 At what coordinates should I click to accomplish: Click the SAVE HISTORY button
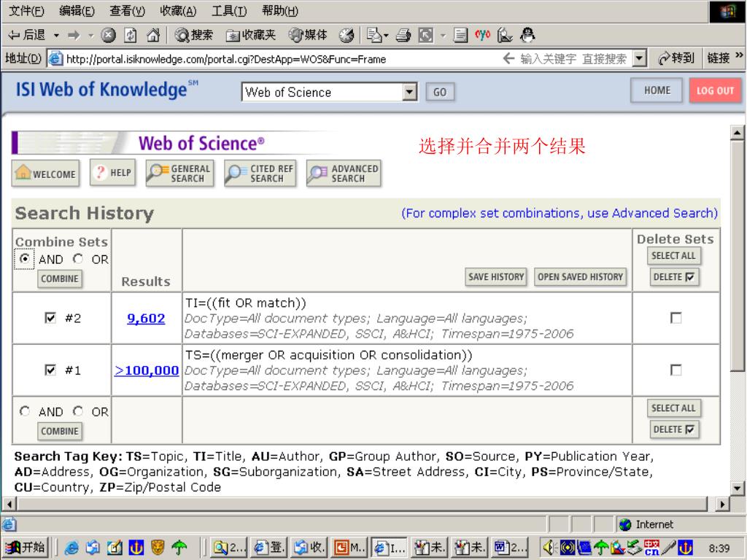[x=496, y=276]
